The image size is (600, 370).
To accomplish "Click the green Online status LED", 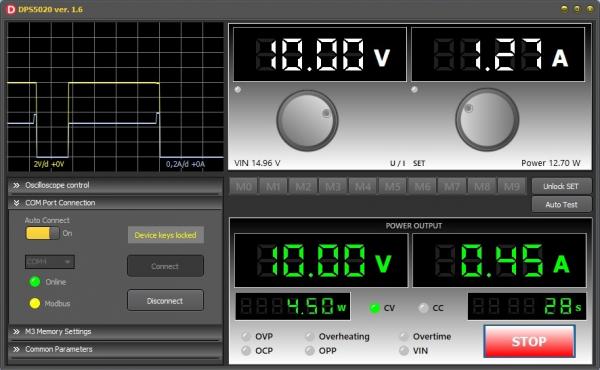I will [x=35, y=282].
